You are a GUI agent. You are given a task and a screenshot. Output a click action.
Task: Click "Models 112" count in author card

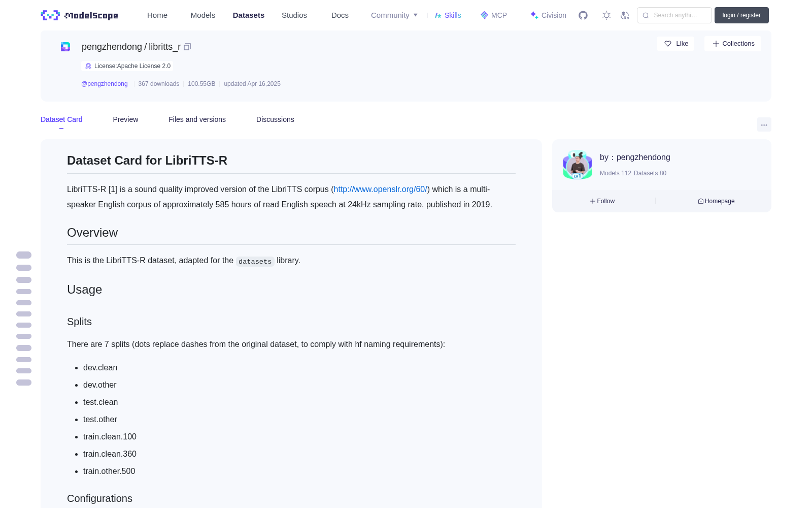click(616, 173)
